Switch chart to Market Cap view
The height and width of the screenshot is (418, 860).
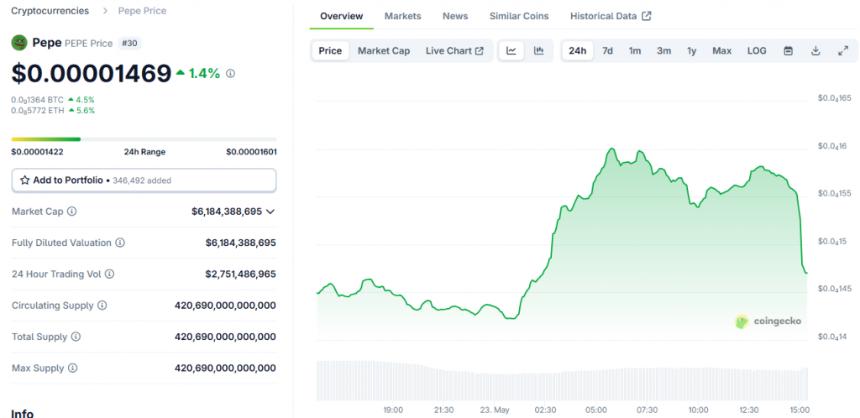pos(383,50)
